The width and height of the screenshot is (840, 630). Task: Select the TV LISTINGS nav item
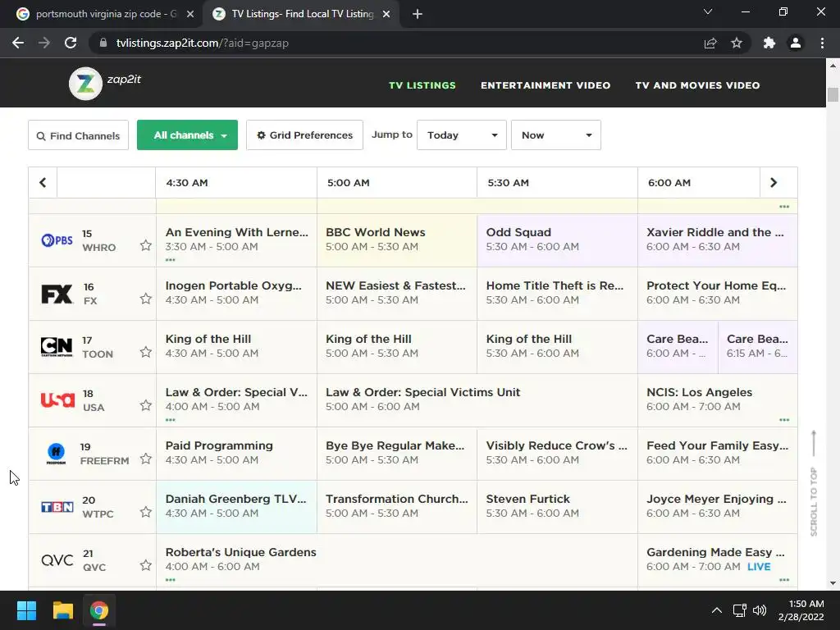tap(422, 85)
